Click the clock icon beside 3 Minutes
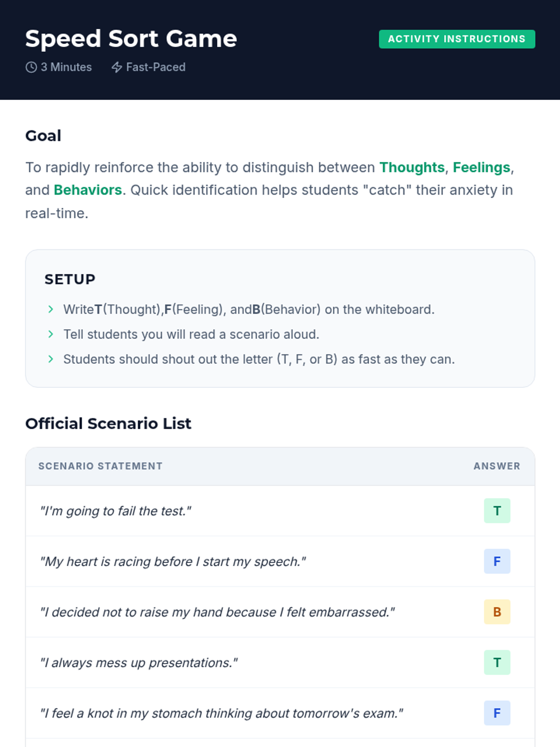 31,67
